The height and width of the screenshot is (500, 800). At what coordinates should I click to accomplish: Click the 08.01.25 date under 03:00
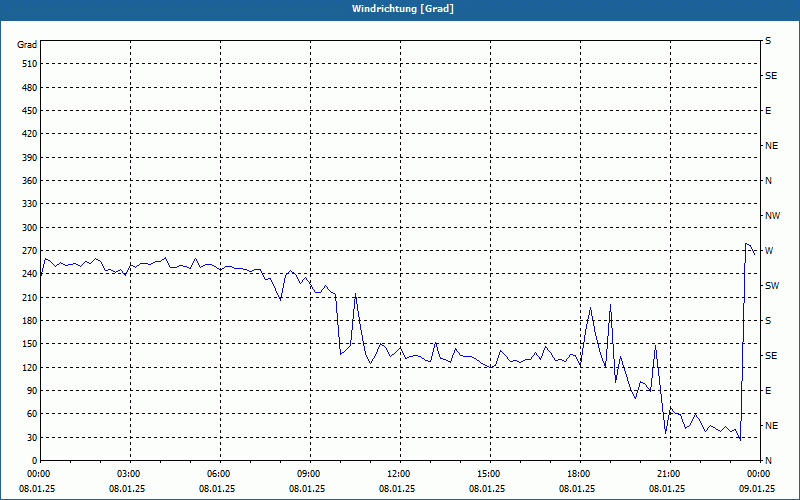click(x=127, y=489)
